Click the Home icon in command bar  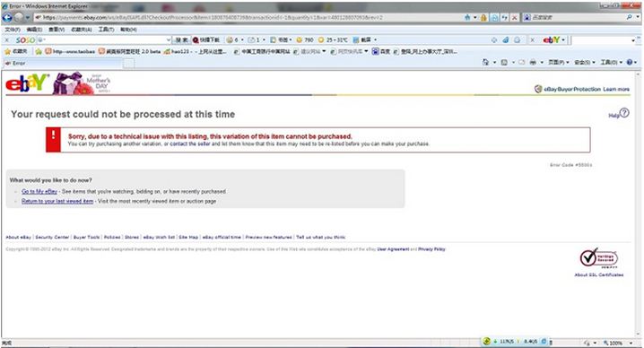[x=486, y=63]
